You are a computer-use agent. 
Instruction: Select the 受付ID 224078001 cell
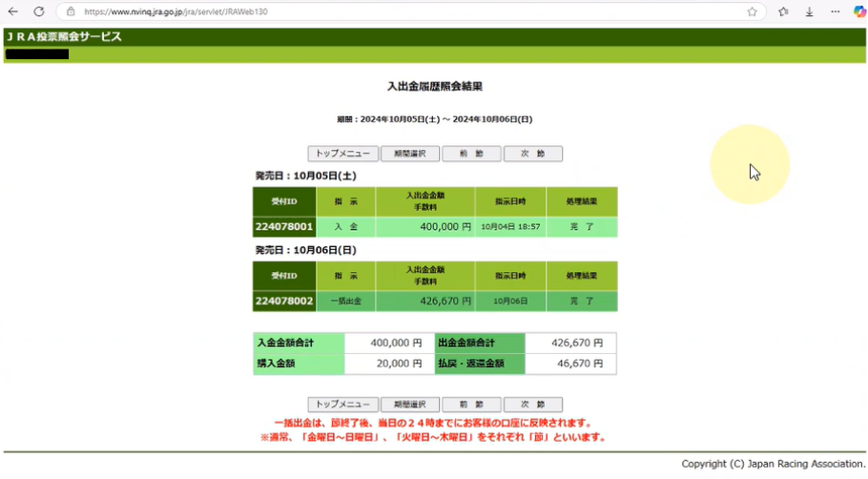[x=283, y=227]
